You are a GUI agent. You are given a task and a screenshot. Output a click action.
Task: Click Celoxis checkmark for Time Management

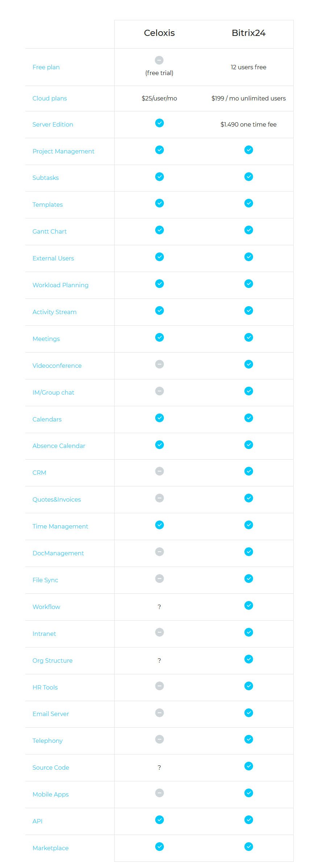(159, 525)
